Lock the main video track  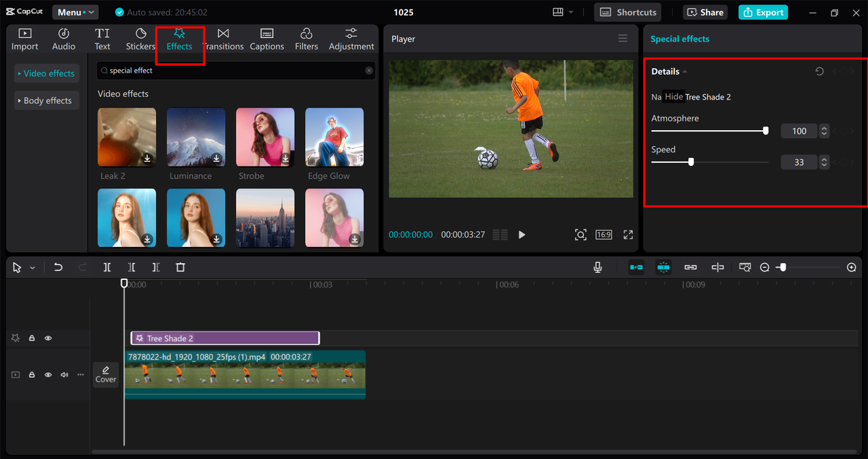32,374
